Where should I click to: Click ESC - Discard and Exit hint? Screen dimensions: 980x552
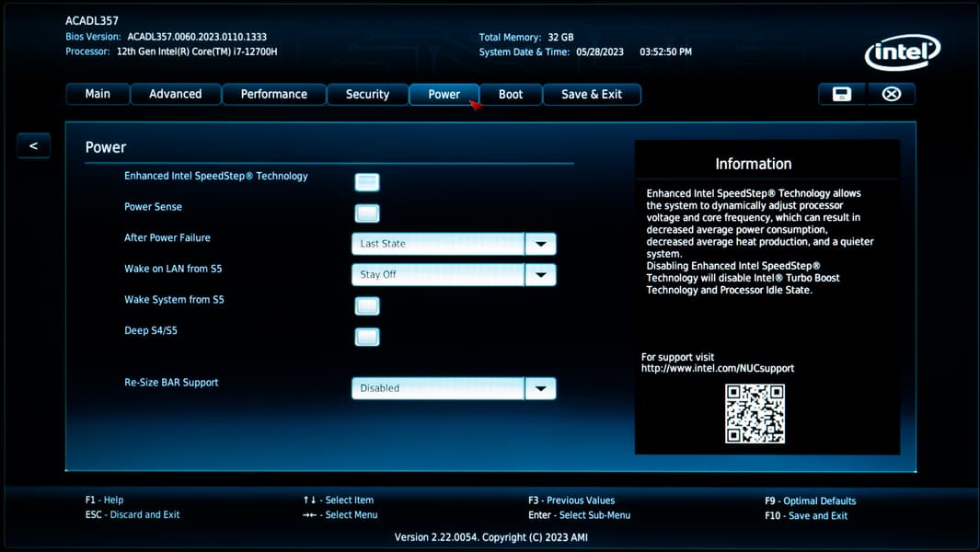[x=133, y=514]
